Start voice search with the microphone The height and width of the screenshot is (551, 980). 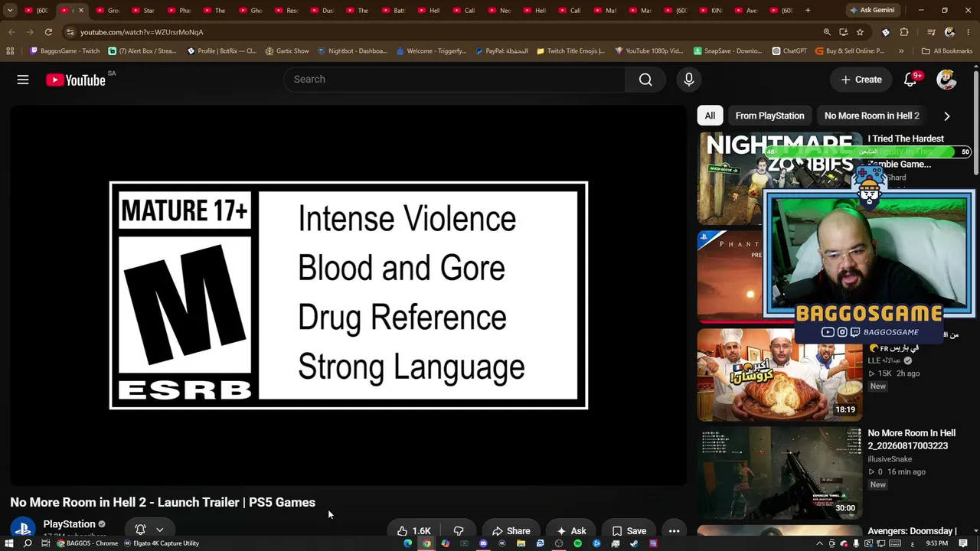(688, 80)
